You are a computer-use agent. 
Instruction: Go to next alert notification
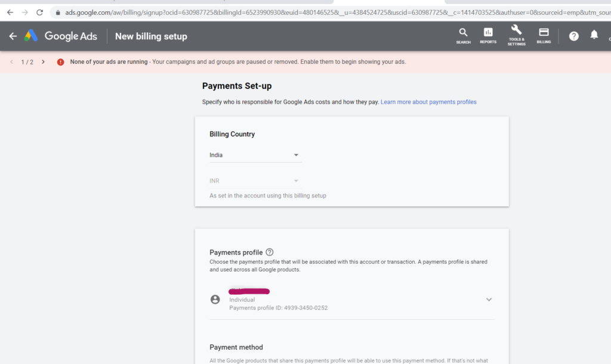tap(43, 62)
